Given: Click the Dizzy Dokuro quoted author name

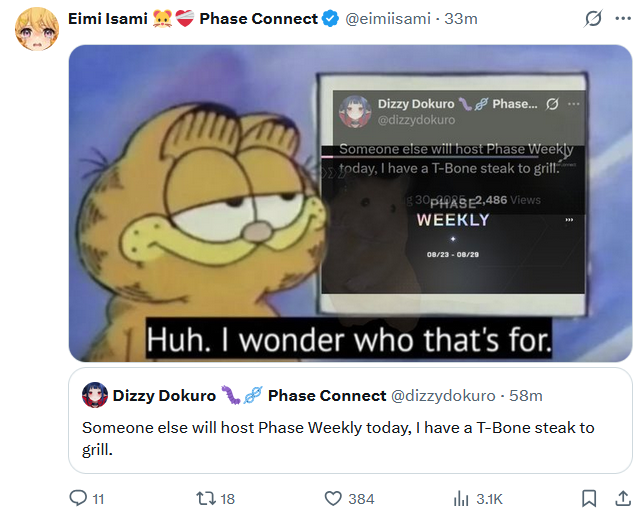Looking at the screenshot, I should pyautogui.click(x=163, y=395).
